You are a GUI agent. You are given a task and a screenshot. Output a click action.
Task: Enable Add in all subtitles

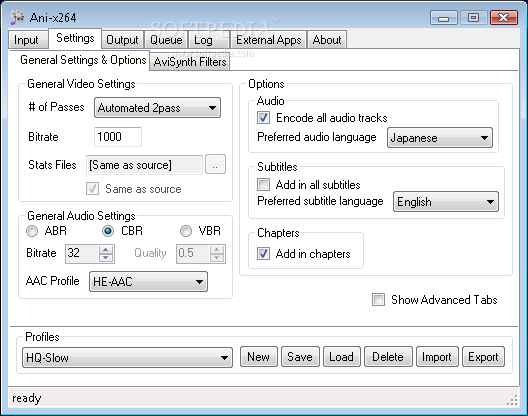pyautogui.click(x=263, y=185)
